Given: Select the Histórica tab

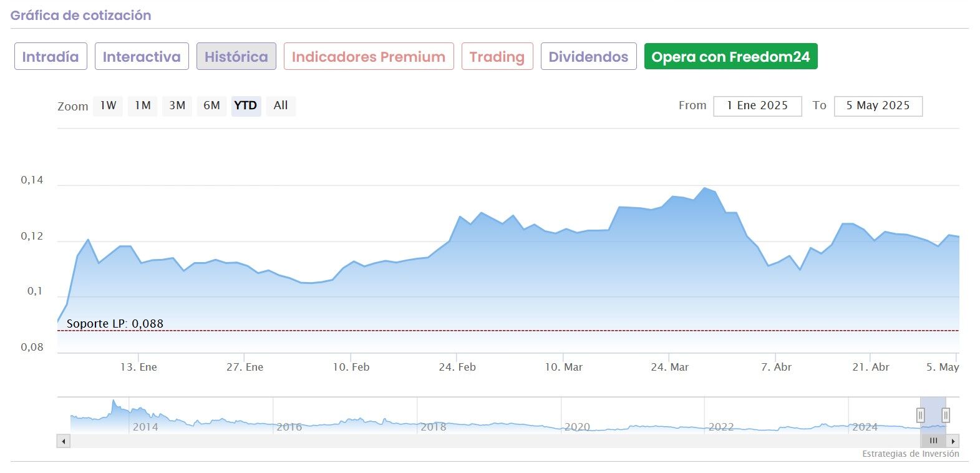Looking at the screenshot, I should tap(236, 57).
